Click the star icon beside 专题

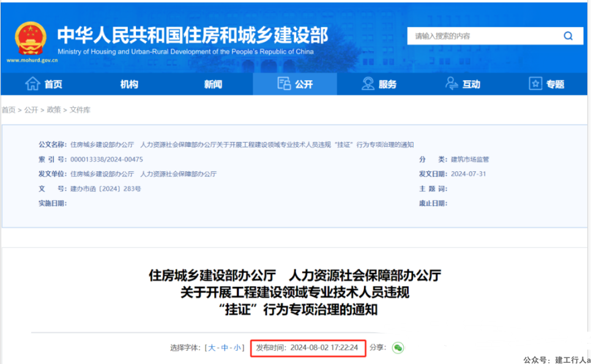click(535, 83)
